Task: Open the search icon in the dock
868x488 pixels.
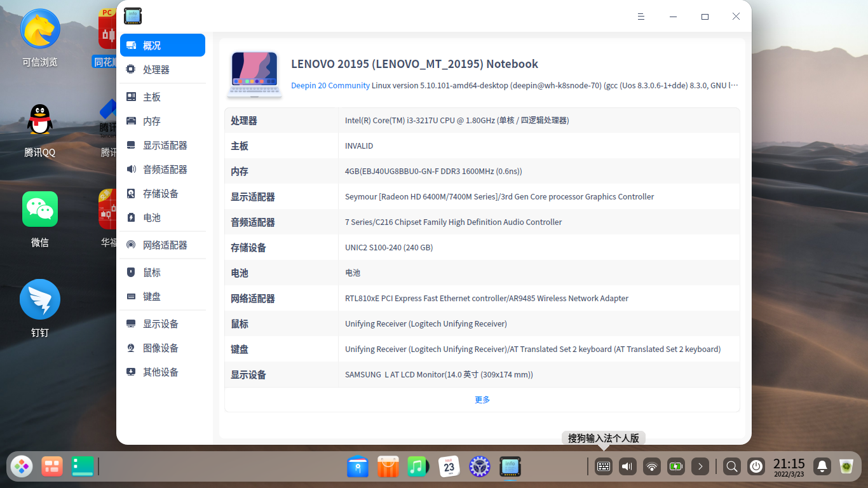Action: pos(732,466)
